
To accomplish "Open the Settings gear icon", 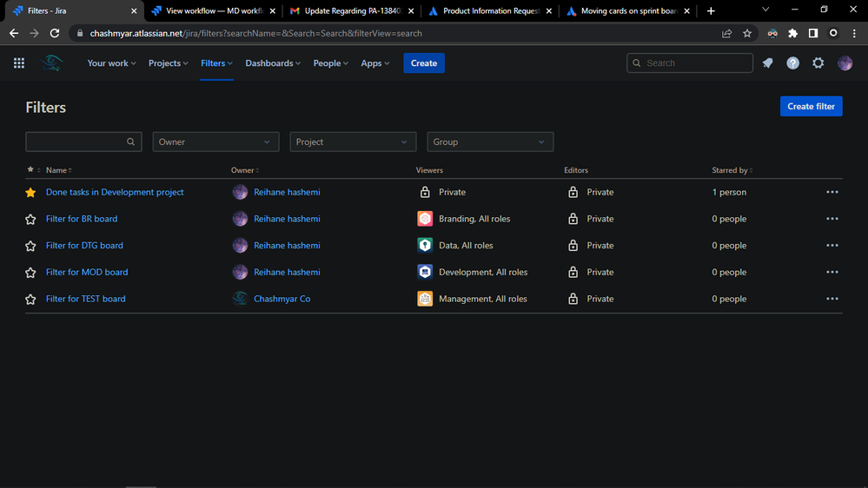I will coord(818,63).
